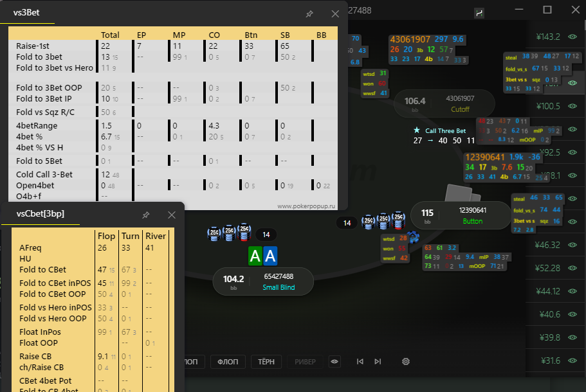This screenshot has width=586, height=392.
Task: Close the vsCbet[3bp] popup
Action: pos(172,215)
